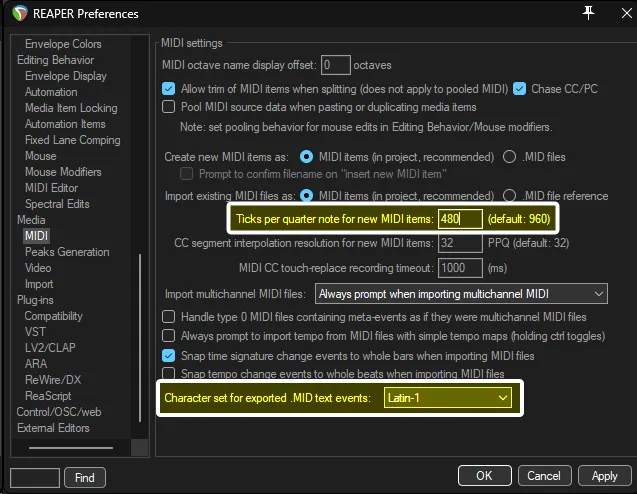This screenshot has width=637, height=494.
Task: Click MIDI CC touch-replace timeout field
Action: (x=460, y=268)
